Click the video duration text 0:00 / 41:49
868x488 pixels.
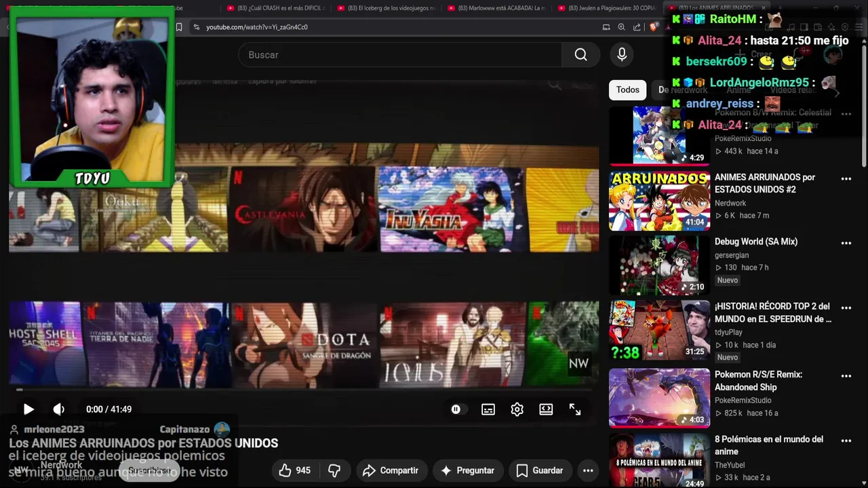coord(108,409)
